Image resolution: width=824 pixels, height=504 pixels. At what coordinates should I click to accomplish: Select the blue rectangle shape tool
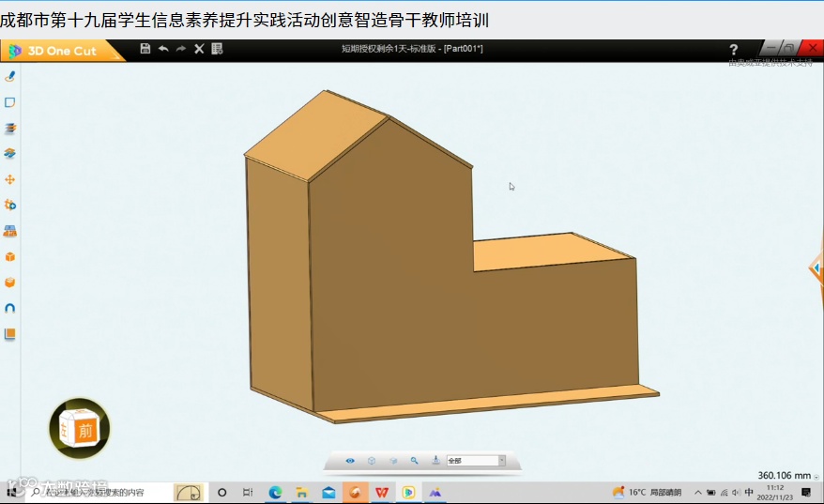[x=9, y=102]
